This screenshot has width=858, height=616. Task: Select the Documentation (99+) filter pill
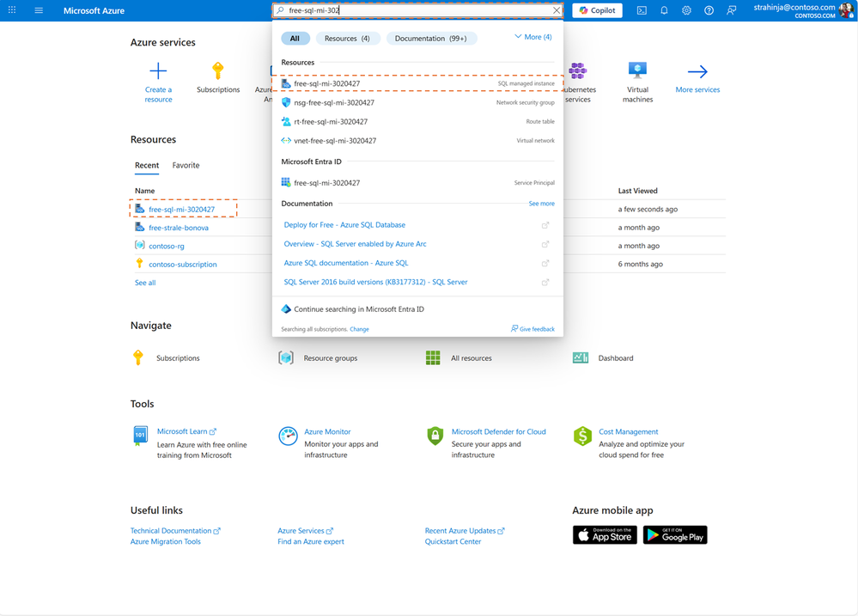[431, 39]
